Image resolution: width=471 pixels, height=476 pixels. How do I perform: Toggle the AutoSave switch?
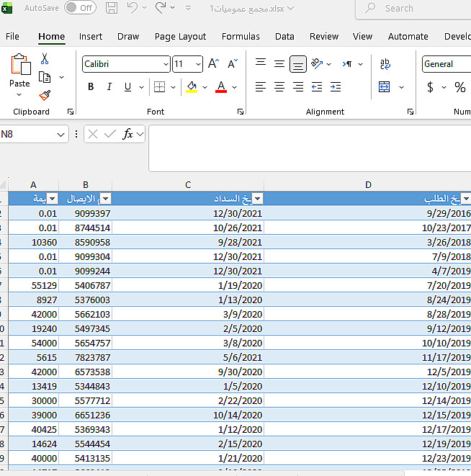[80, 8]
